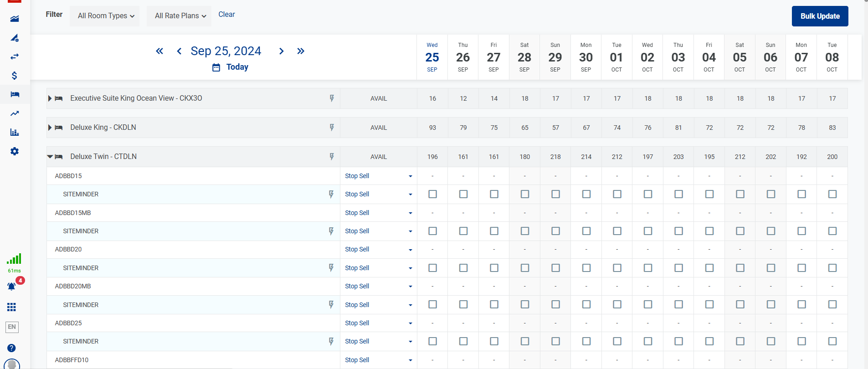The height and width of the screenshot is (369, 868).
Task: Open the bar chart reports icon in sidebar
Action: tap(15, 132)
